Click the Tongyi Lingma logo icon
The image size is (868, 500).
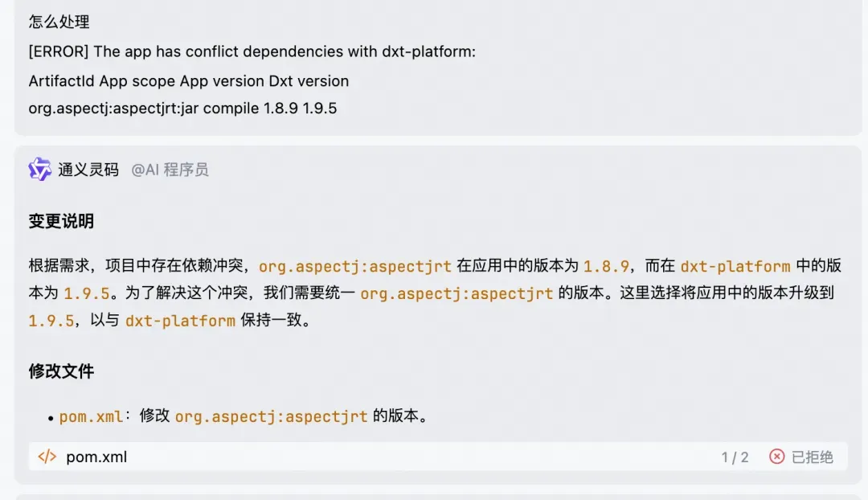coord(40,170)
